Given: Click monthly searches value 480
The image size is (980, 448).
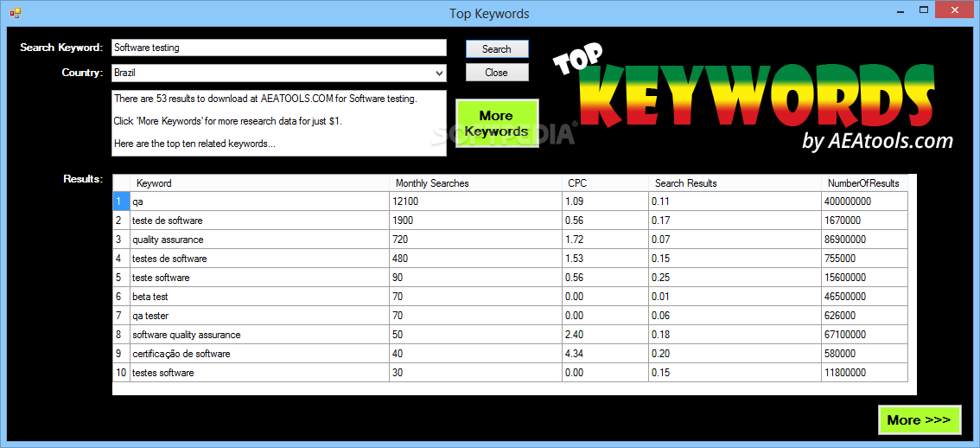Looking at the screenshot, I should pyautogui.click(x=475, y=259).
